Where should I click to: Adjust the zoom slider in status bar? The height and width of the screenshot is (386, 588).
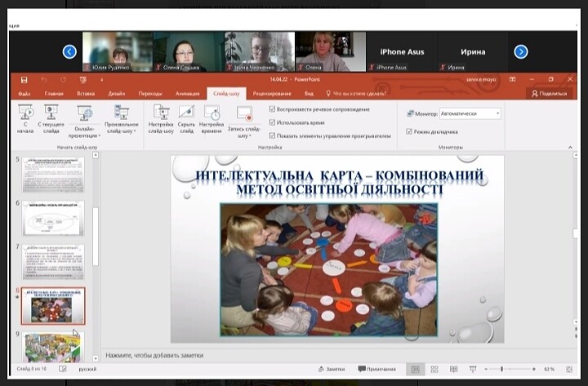point(501,369)
